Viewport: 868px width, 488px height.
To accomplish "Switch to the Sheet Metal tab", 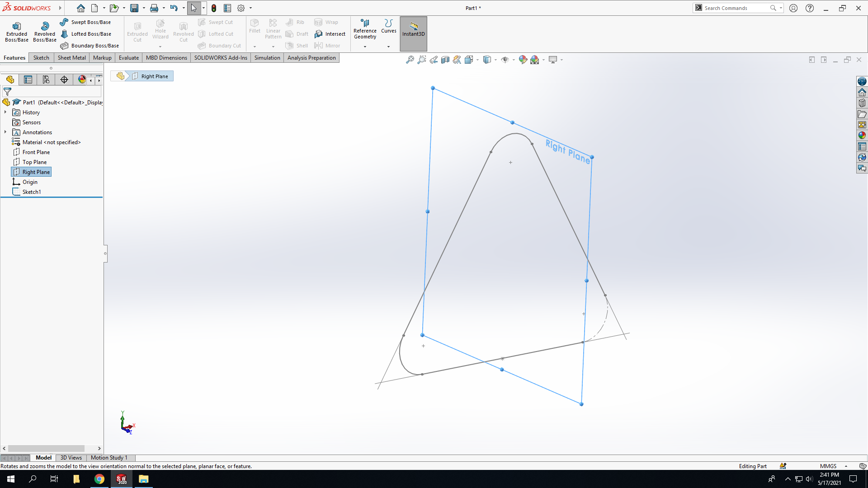I will point(71,58).
